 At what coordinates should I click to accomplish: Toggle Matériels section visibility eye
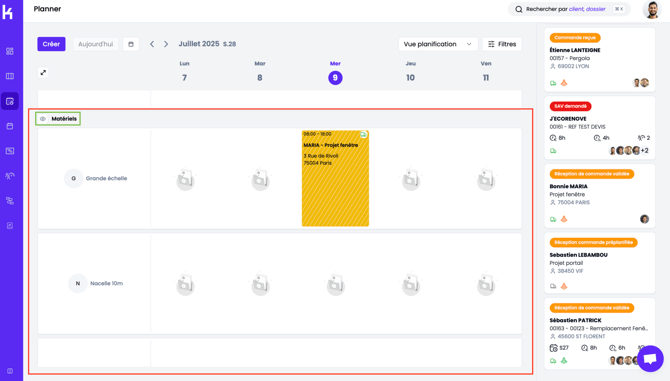point(43,119)
